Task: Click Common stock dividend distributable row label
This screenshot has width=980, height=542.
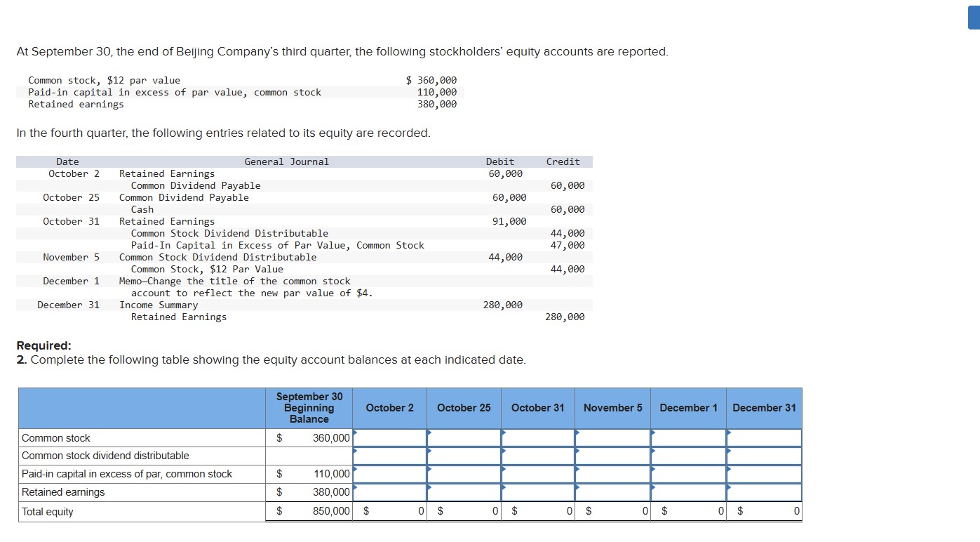Action: pos(105,456)
